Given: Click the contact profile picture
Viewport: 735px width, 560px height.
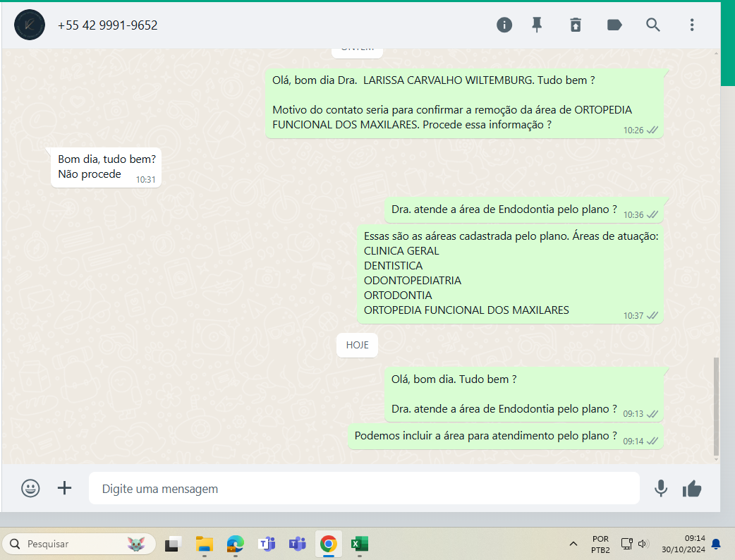Looking at the screenshot, I should click(x=30, y=25).
